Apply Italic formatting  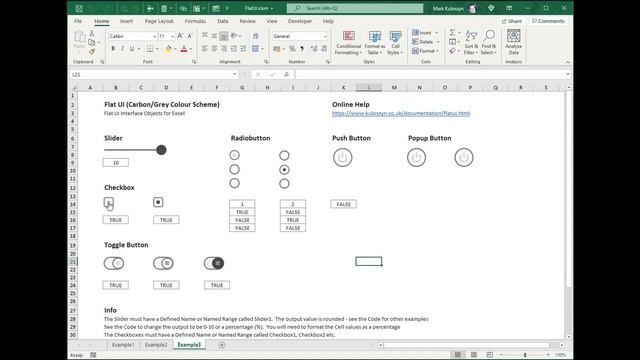tap(122, 49)
